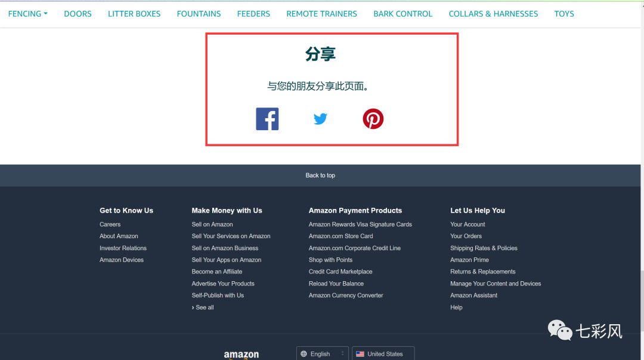
Task: Click the page's vertical scrollbar thumb
Action: (x=642, y=300)
